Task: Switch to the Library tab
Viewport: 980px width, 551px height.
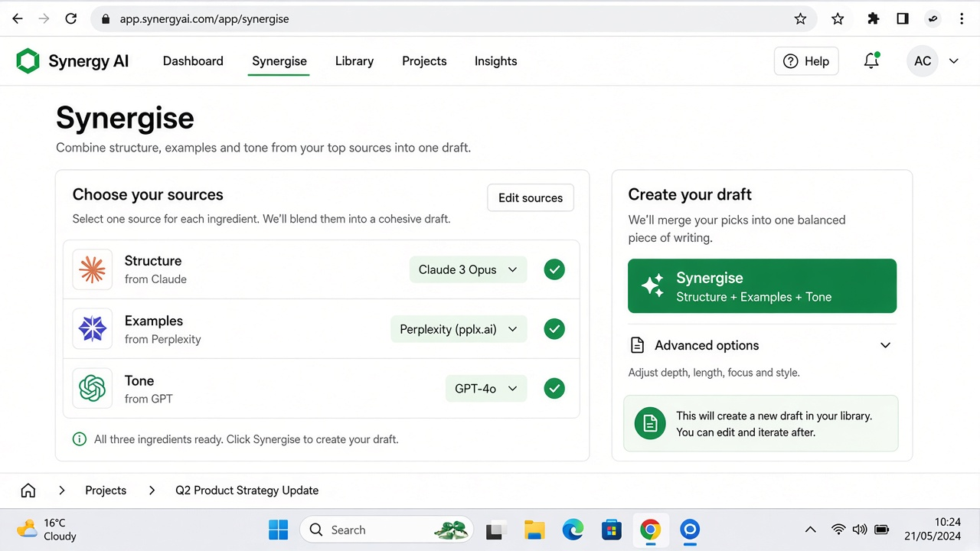Action: (x=354, y=61)
